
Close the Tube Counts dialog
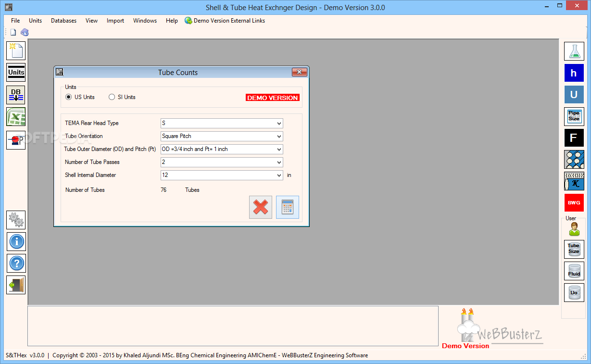click(x=299, y=72)
